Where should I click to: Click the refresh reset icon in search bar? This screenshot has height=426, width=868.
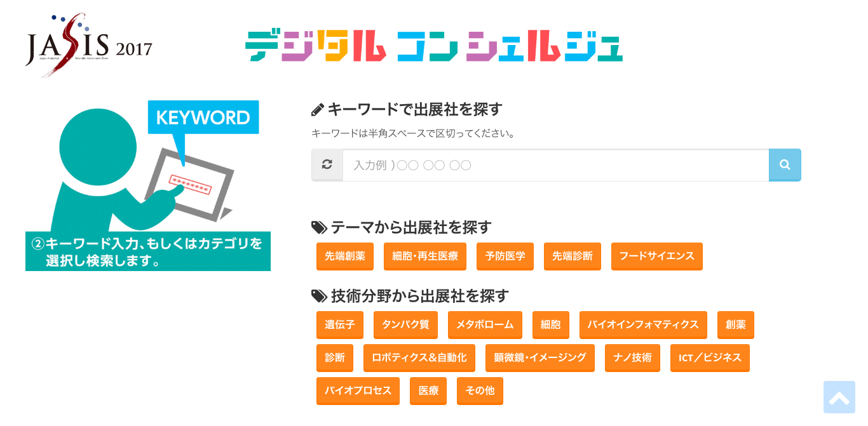coord(327,165)
